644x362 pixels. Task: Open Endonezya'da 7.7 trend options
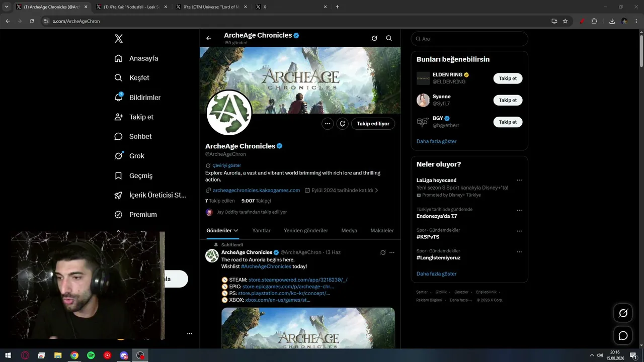[519, 210]
